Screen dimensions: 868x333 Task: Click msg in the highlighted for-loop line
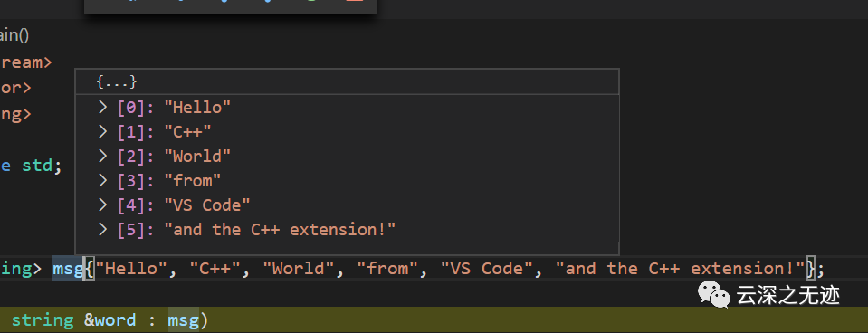183,320
